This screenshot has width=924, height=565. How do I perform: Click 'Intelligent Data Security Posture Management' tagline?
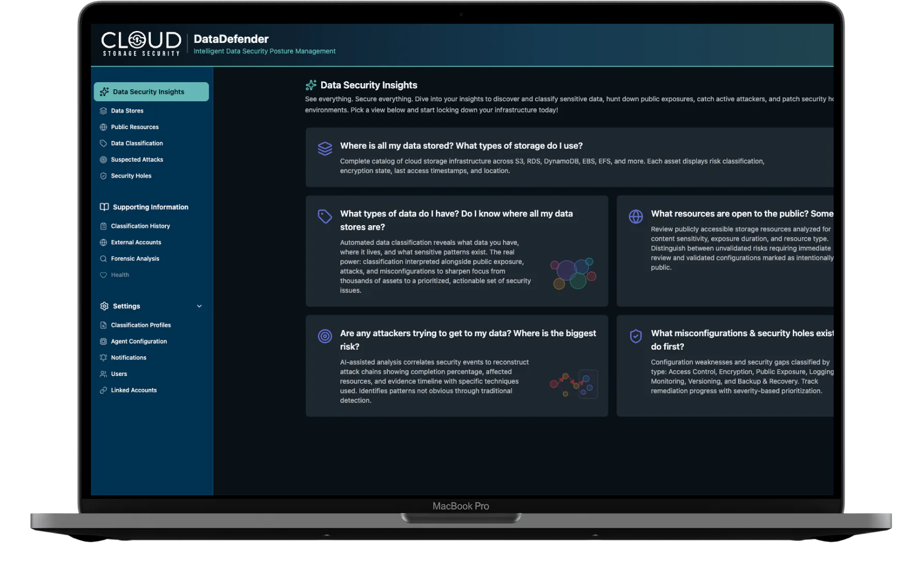264,51
